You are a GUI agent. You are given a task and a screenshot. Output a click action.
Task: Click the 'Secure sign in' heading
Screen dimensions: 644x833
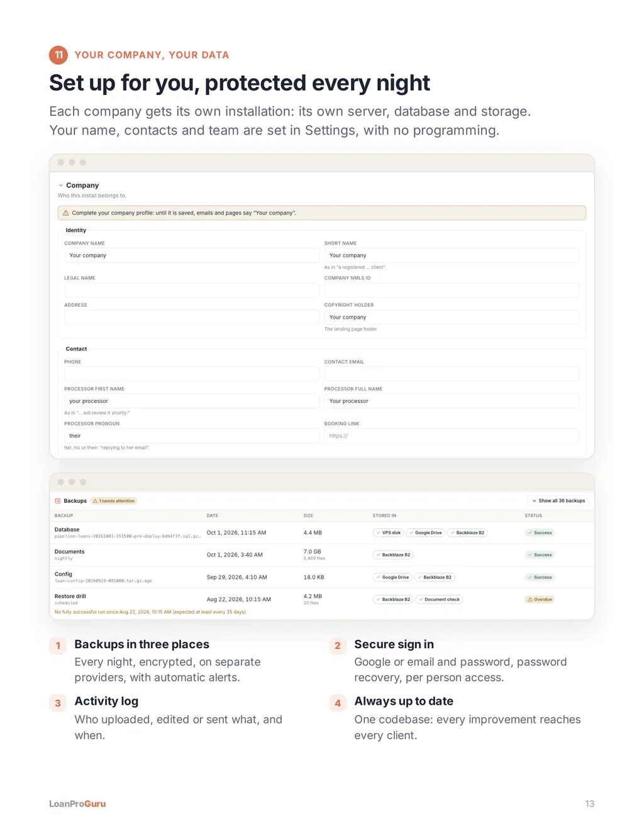coord(394,644)
